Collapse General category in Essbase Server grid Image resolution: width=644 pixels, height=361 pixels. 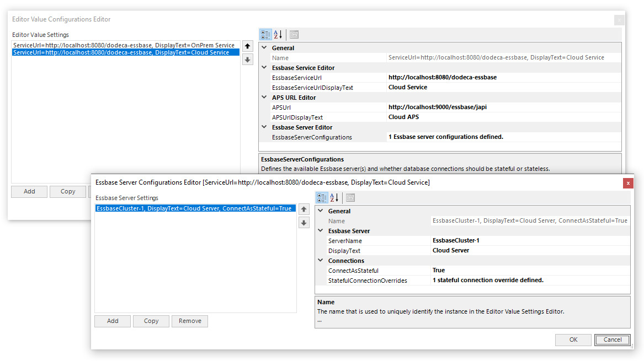[321, 211]
